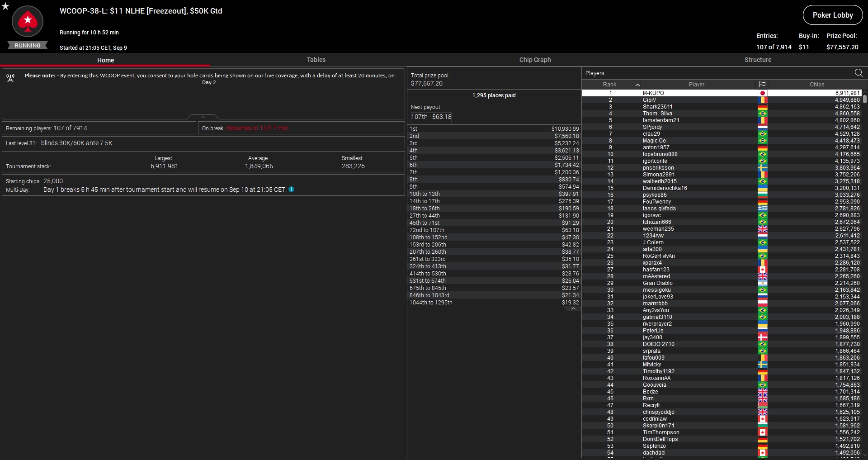868x460 pixels.
Task: Collapse the payouts list chevron
Action: click(573, 309)
